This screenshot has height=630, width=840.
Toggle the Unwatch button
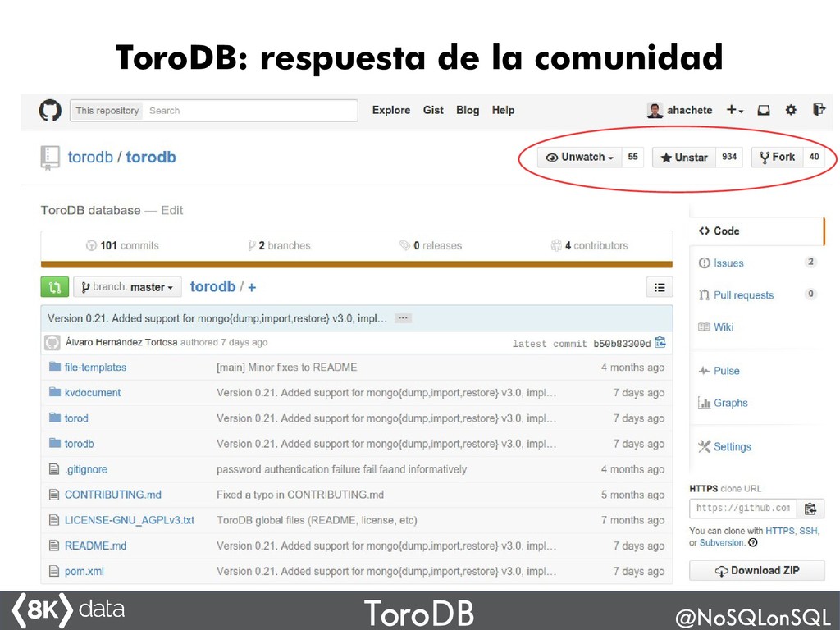coord(580,157)
